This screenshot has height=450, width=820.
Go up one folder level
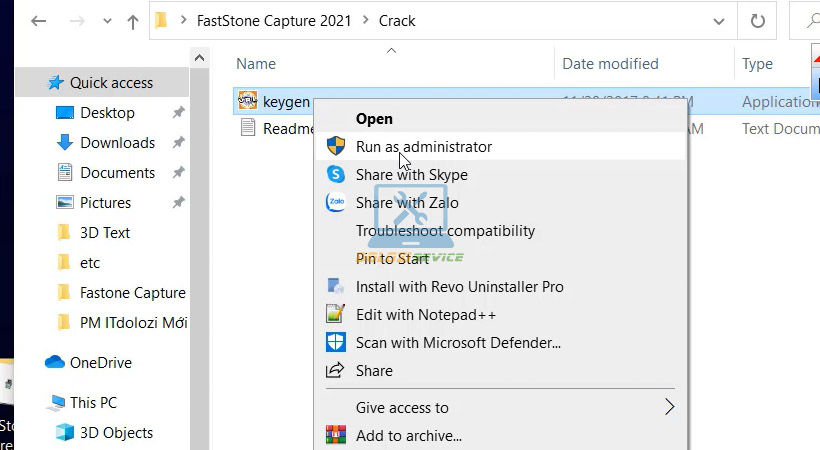[133, 21]
